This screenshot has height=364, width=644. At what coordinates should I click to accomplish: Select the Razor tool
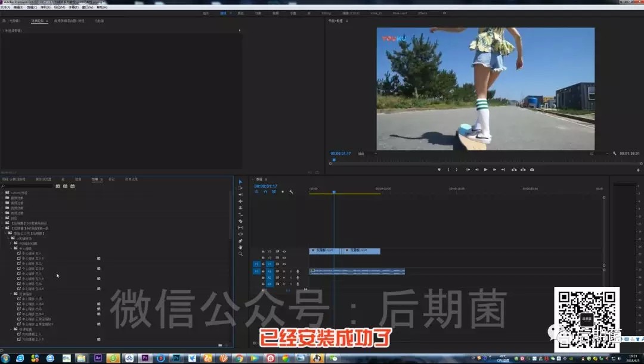[x=240, y=221]
